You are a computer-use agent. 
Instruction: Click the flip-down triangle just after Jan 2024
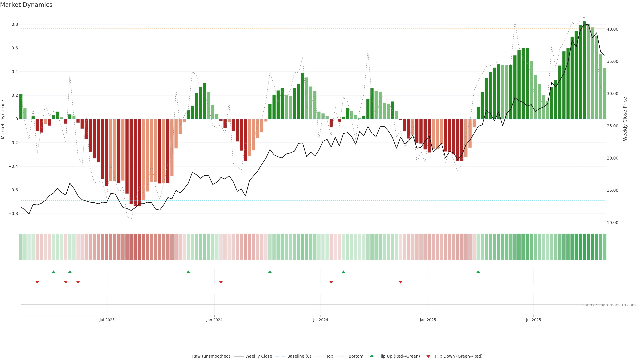coord(221,282)
